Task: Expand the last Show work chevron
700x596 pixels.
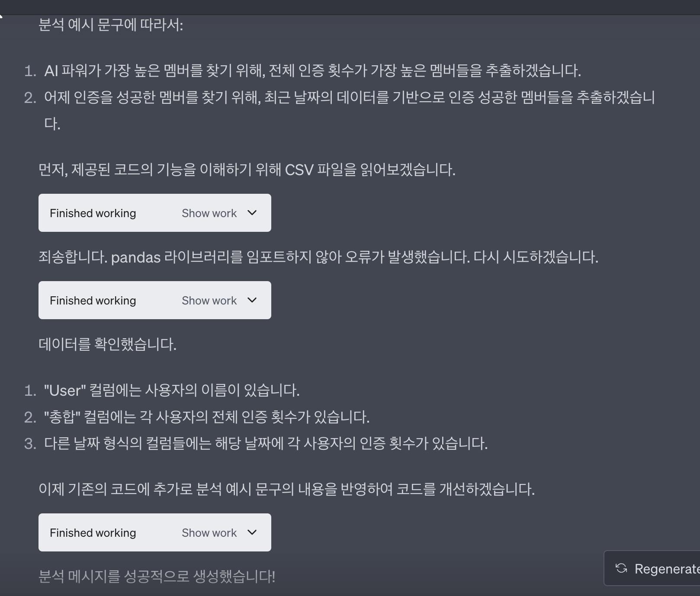Action: [x=252, y=532]
